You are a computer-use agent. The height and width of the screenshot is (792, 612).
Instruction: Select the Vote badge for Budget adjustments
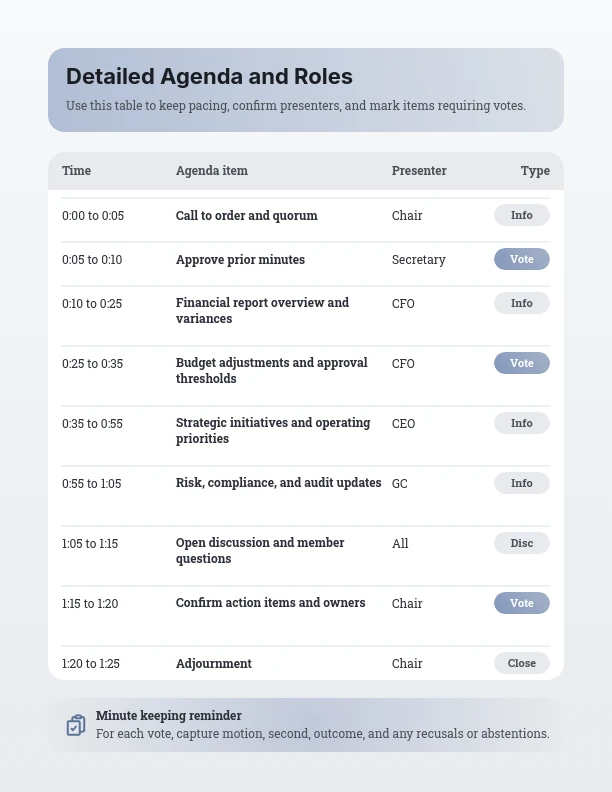click(521, 363)
